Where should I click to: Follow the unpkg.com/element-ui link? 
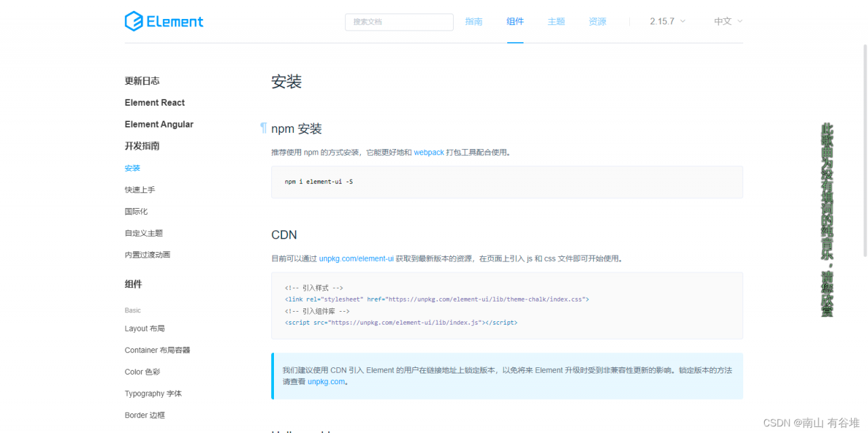coord(357,258)
